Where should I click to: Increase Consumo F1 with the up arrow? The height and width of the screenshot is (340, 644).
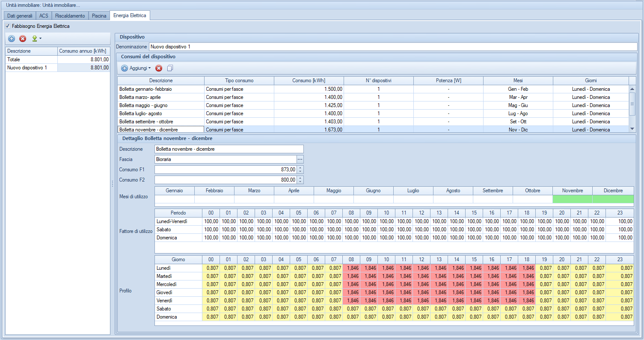[300, 168]
